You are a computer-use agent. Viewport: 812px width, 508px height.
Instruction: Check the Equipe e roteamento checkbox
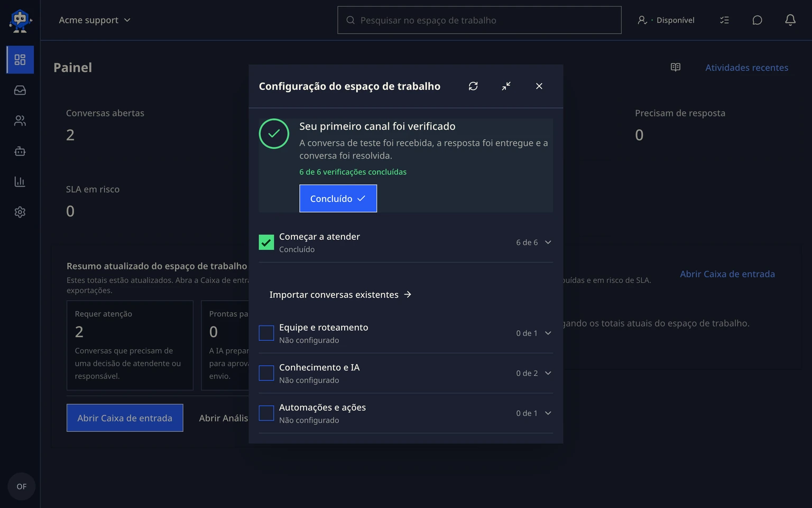[266, 333]
